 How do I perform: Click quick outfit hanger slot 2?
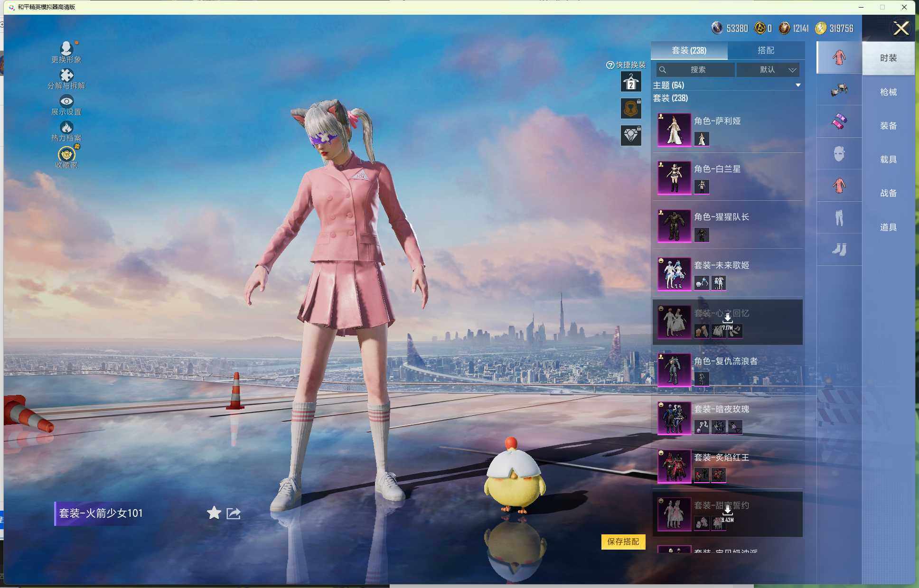(631, 82)
